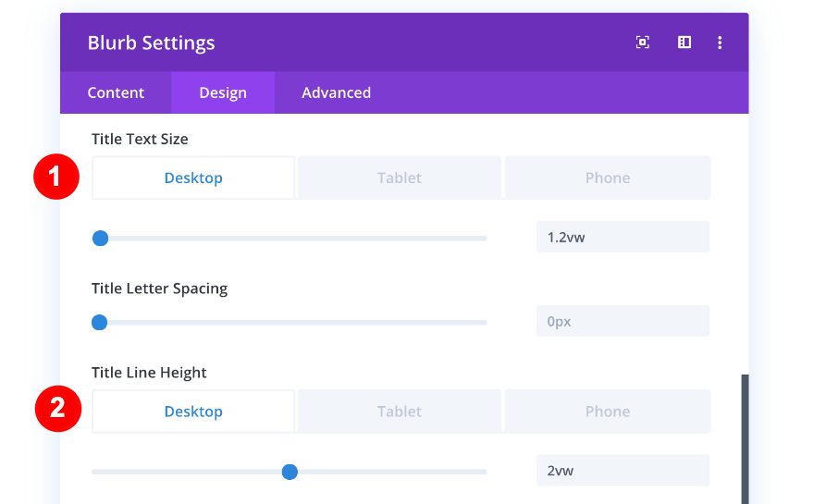Choose Phone for Title Text Size
The height and width of the screenshot is (504, 814).
[x=608, y=178]
